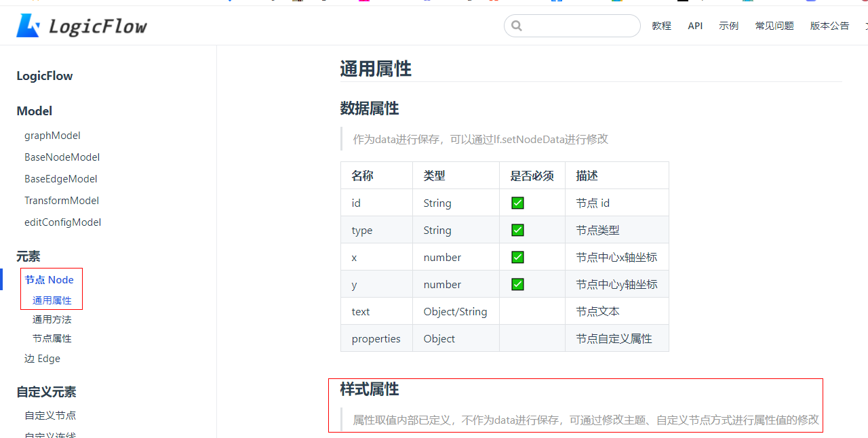Open the graphModel documentation page
The width and height of the screenshot is (868, 438).
coord(52,135)
